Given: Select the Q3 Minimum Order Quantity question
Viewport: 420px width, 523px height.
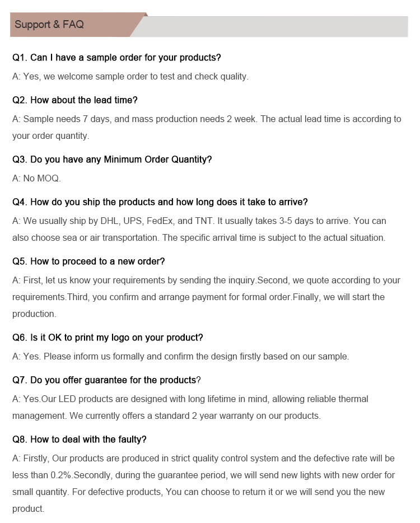Looking at the screenshot, I should click(x=112, y=160).
